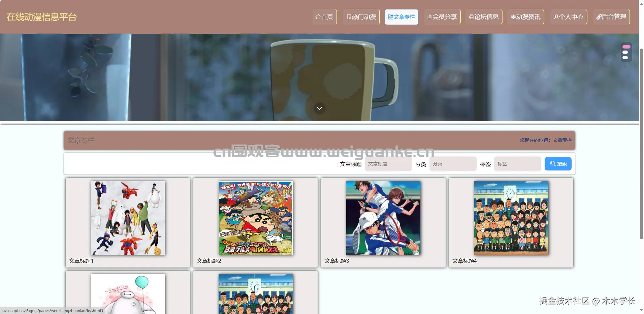Open the 会员分享 menu item
The image size is (644, 314).
click(442, 17)
